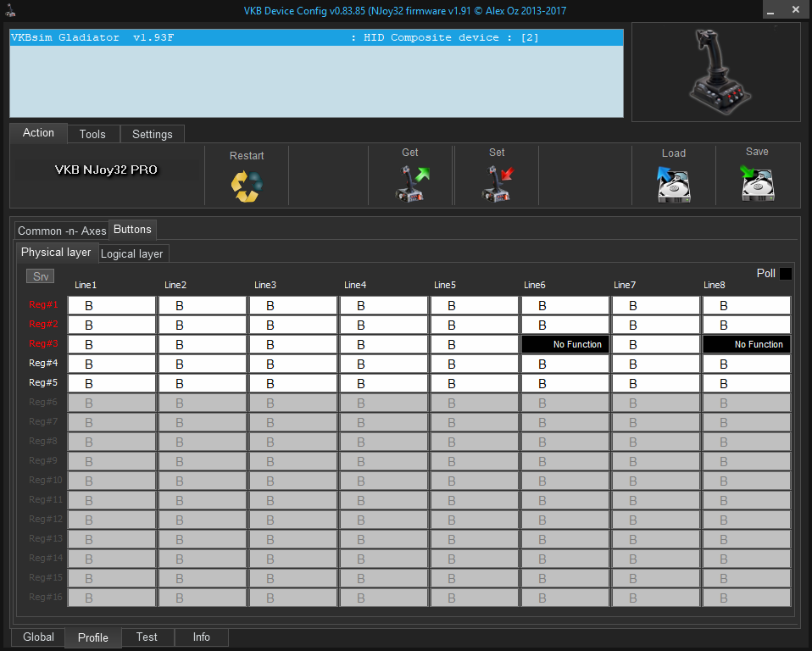Click the app icon in title bar
This screenshot has height=651, width=812.
pyautogui.click(x=10, y=10)
